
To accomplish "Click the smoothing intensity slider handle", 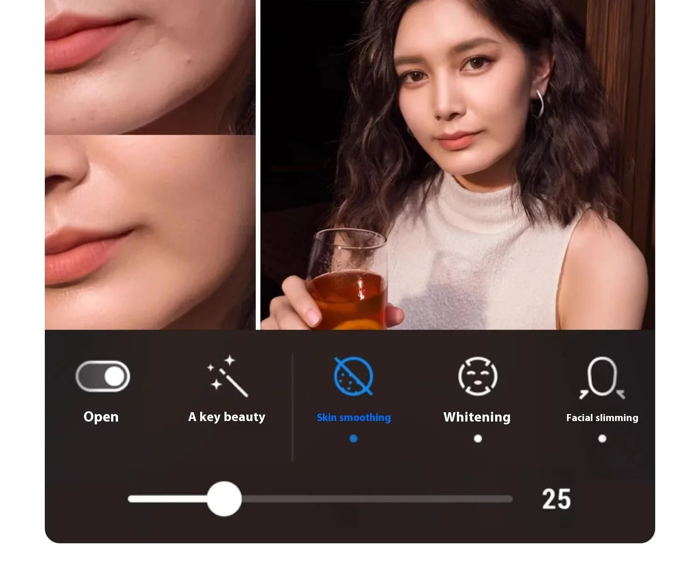I will (x=224, y=499).
